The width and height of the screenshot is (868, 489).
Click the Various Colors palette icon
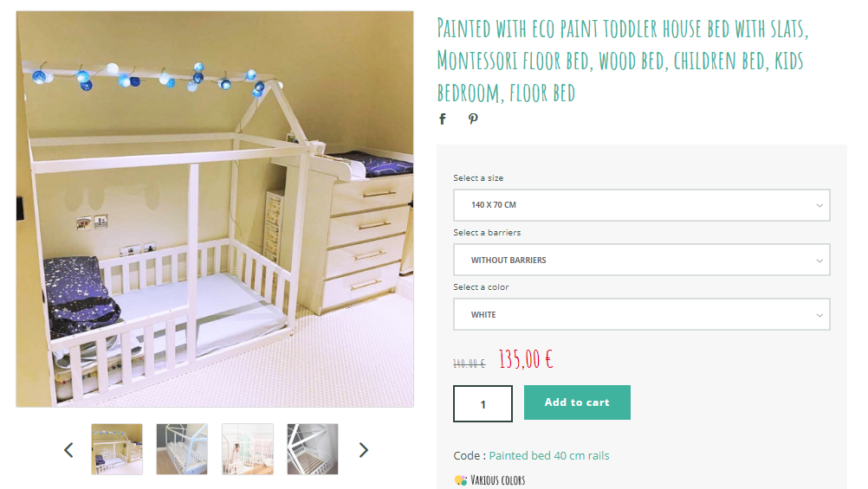click(461, 480)
